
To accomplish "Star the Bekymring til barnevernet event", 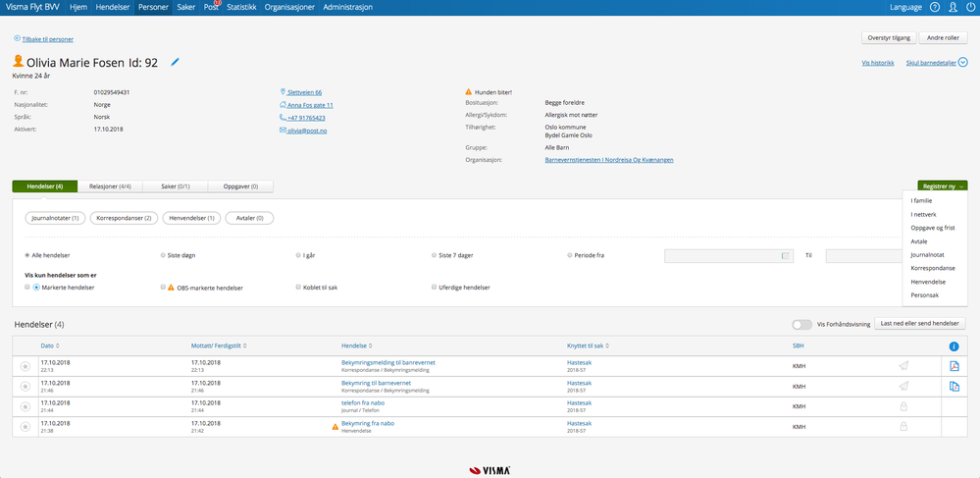I will tap(25, 387).
